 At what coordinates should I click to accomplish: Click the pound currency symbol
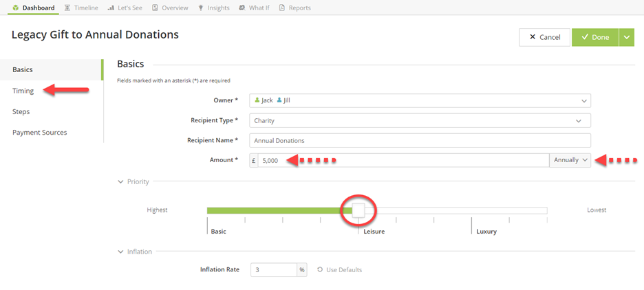click(254, 160)
